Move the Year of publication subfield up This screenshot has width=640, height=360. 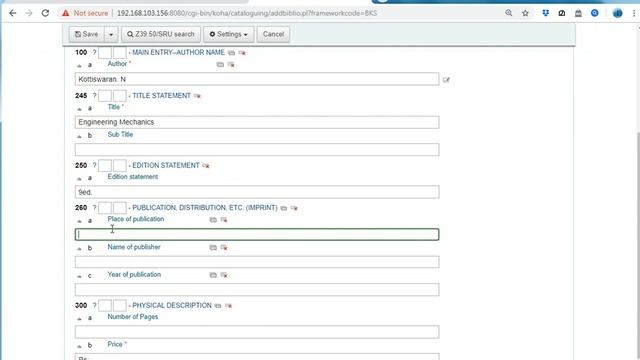pos(79,276)
